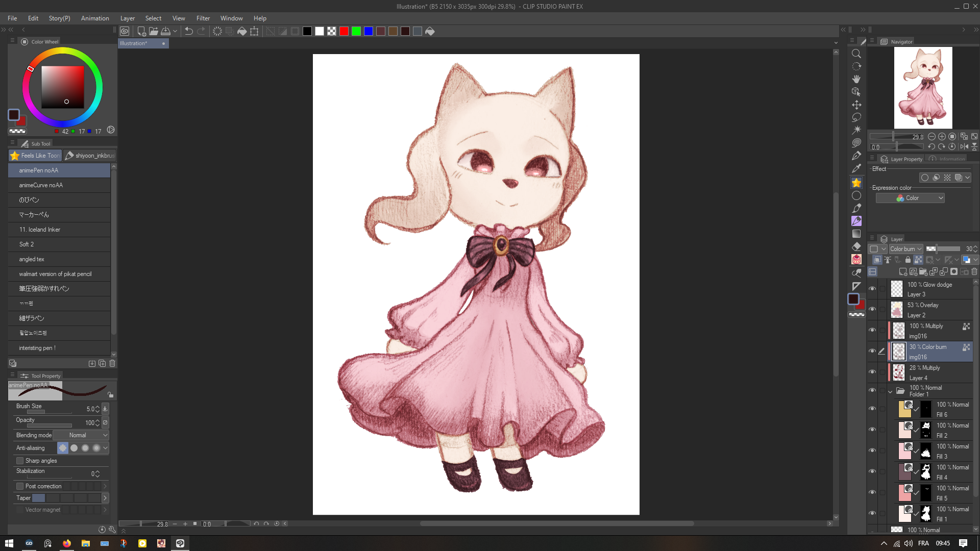Toggle Clip to layer below icon
The image size is (980, 551).
coord(877,260)
